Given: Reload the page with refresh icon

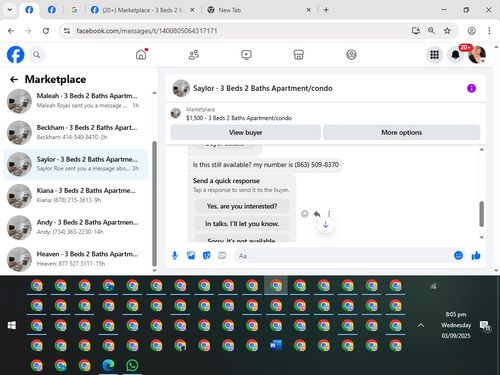Looking at the screenshot, I should pos(46,31).
